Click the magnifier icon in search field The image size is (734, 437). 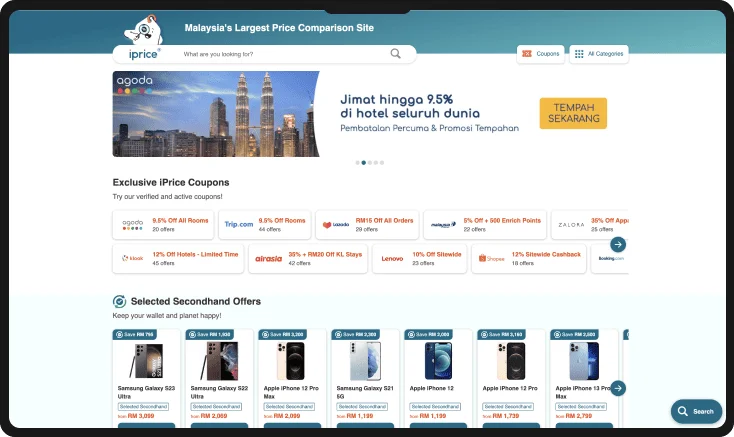point(396,54)
